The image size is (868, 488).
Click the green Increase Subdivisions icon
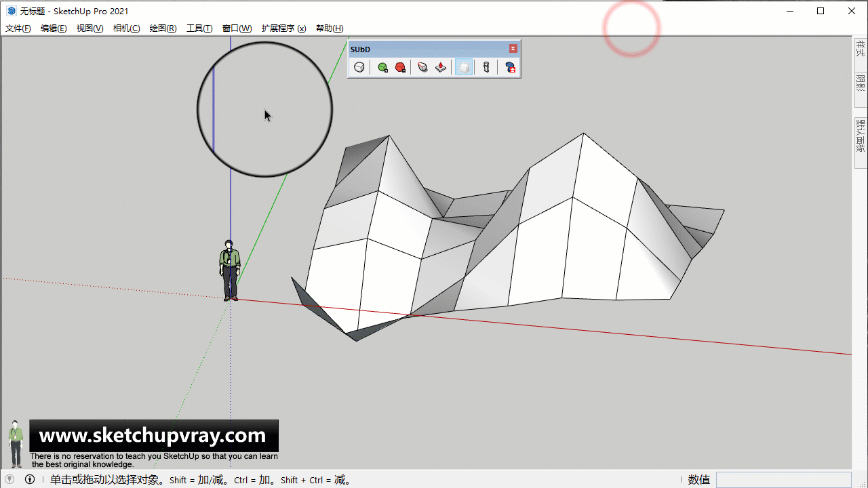click(x=382, y=67)
